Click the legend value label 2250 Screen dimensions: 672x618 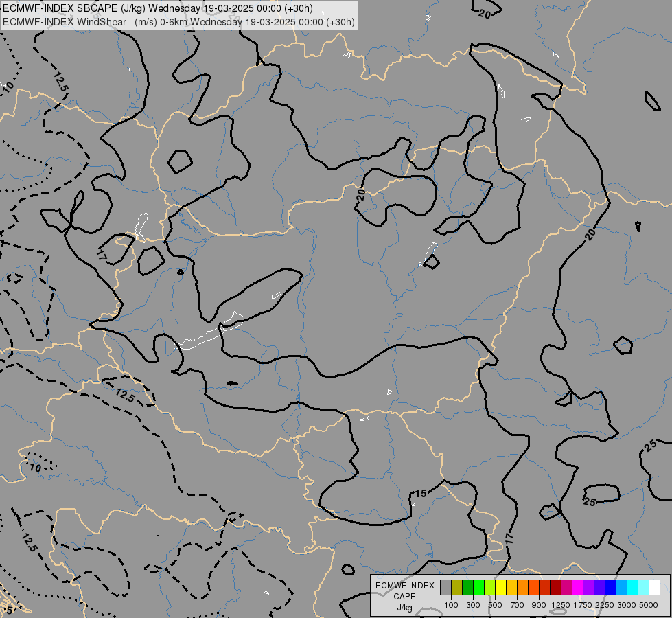605,605
